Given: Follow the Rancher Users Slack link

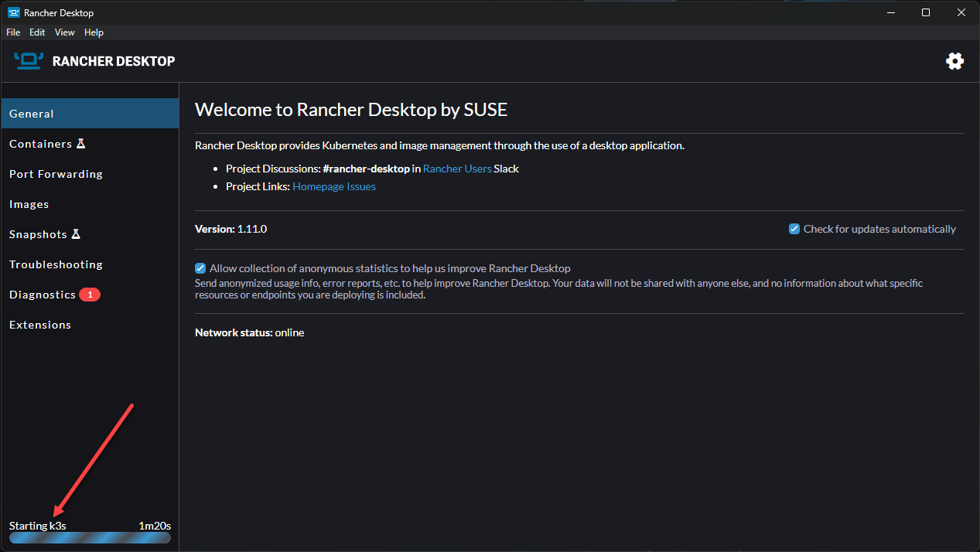Looking at the screenshot, I should coord(457,169).
